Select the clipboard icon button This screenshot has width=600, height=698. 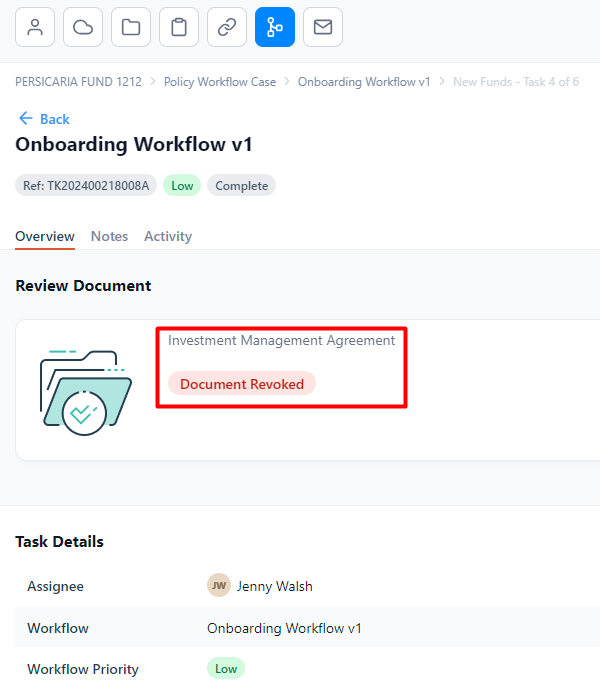tap(179, 27)
